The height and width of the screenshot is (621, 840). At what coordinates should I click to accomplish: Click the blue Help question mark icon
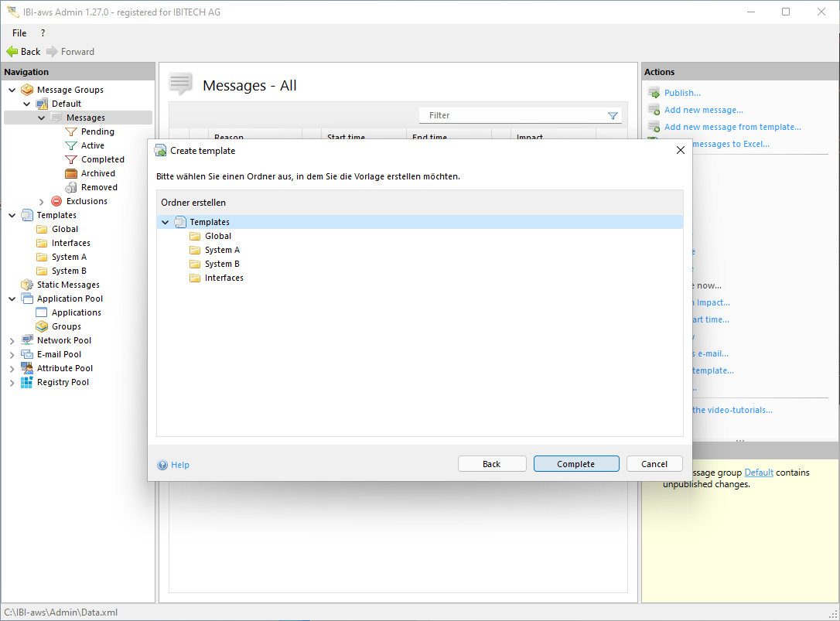click(x=162, y=465)
